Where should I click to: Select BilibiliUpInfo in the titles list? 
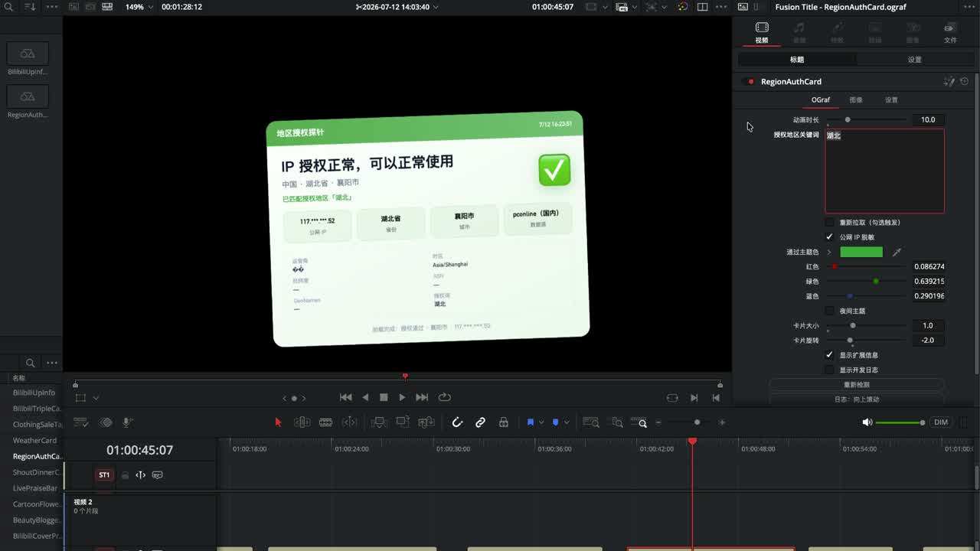click(x=34, y=393)
